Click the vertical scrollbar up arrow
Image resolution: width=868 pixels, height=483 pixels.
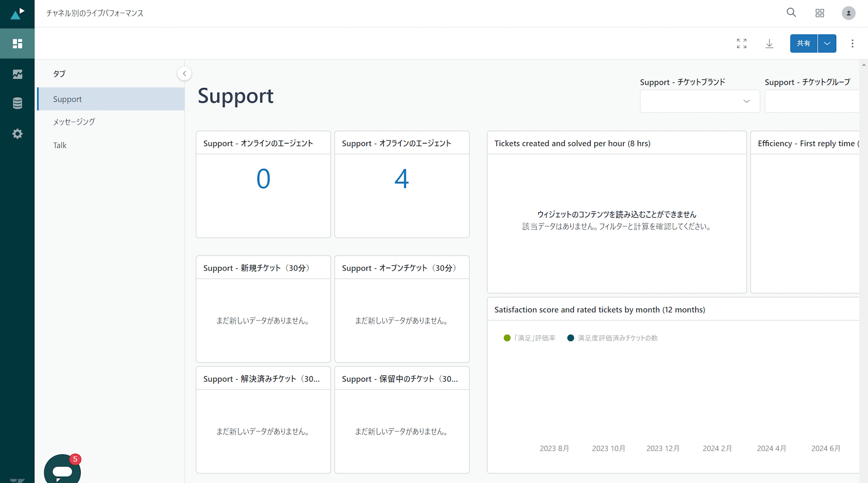864,65
